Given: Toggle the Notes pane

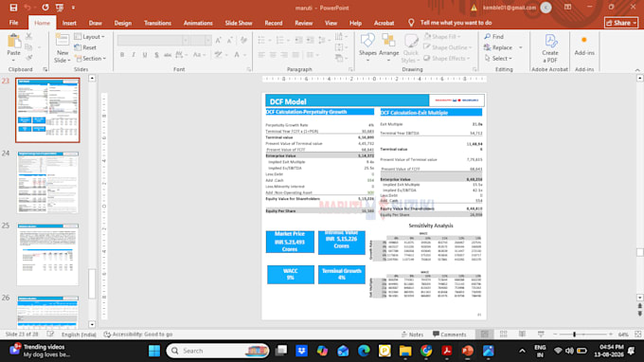Looking at the screenshot, I should coord(412,335).
